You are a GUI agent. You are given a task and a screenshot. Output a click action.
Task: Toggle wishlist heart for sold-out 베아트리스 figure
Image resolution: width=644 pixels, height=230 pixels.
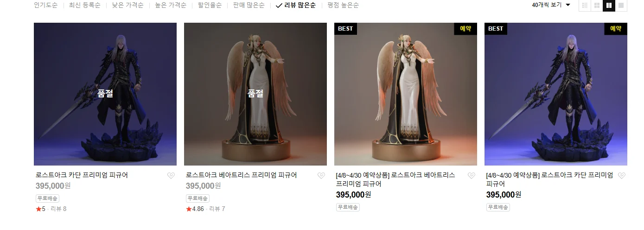point(321,176)
